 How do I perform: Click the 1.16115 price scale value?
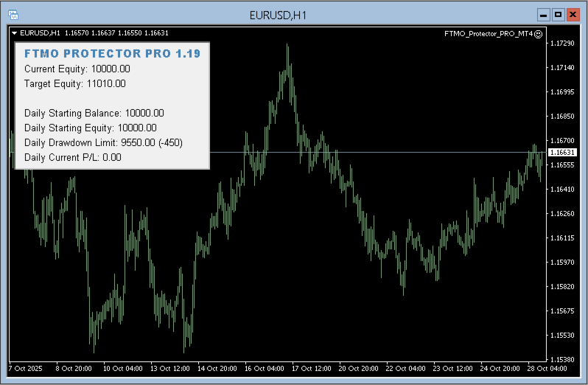[x=562, y=238]
